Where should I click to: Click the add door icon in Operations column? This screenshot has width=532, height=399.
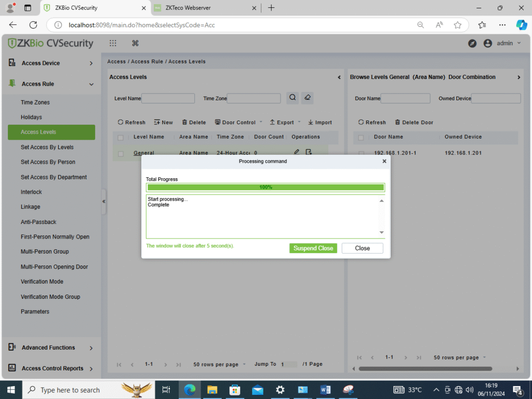coord(309,152)
